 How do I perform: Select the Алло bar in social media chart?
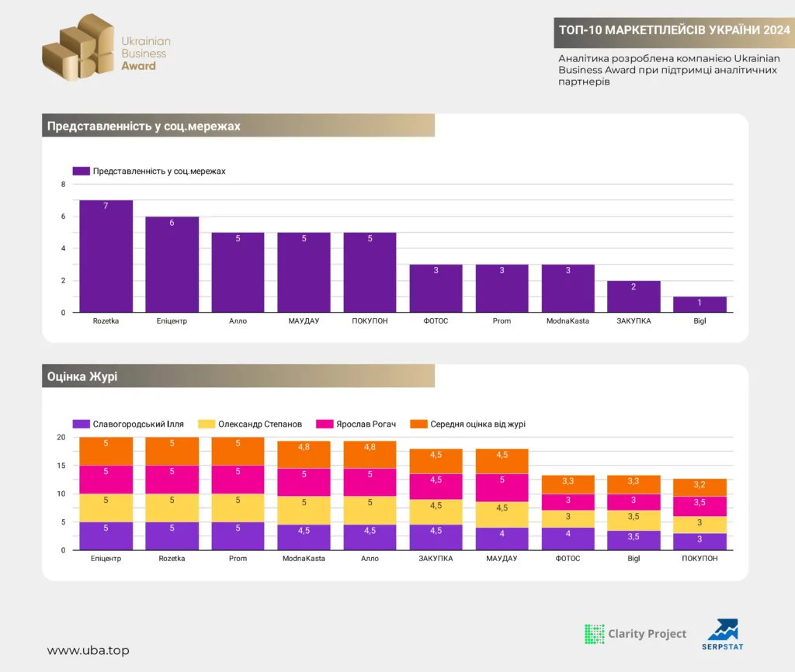tap(238, 272)
